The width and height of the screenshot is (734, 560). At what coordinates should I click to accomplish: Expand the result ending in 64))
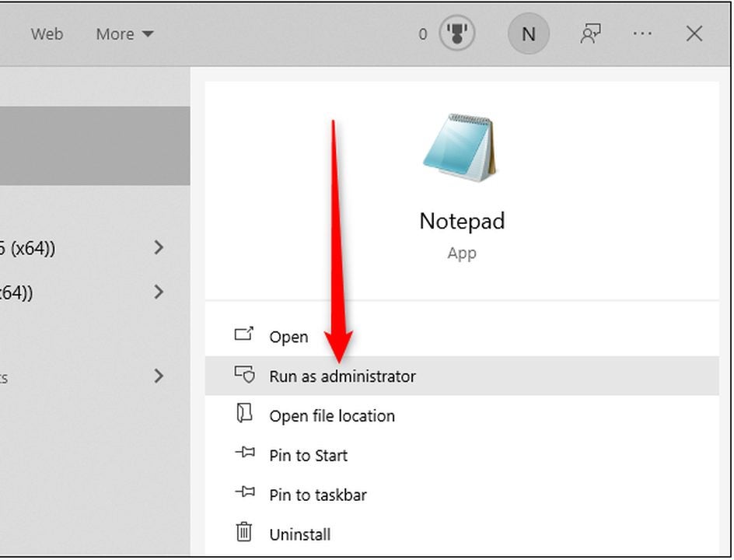click(x=159, y=292)
